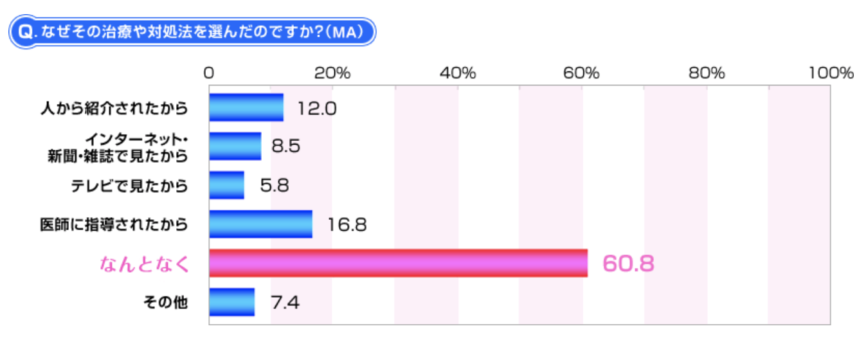Click the 医師に指導されたから bar

click(x=260, y=224)
